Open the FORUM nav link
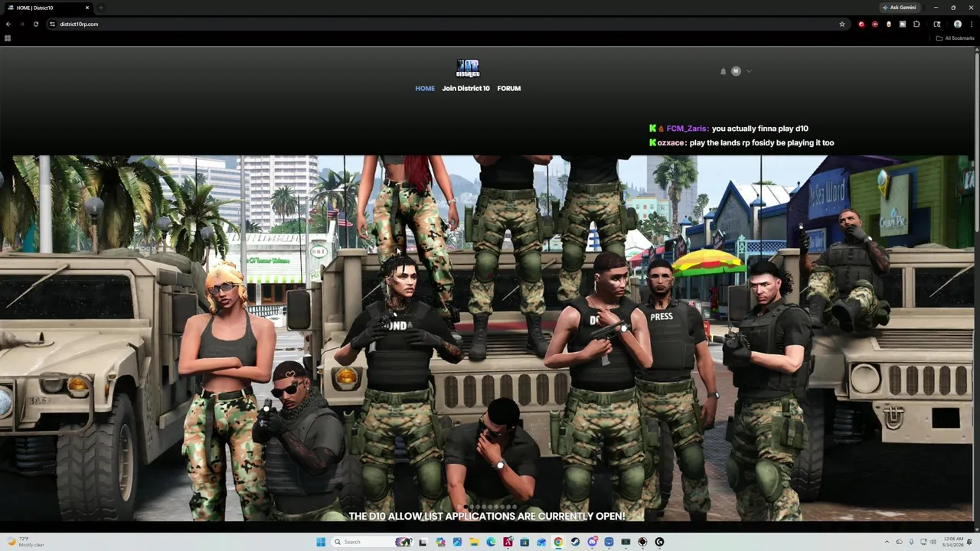Screen dimensions: 980x551 tap(509, 88)
